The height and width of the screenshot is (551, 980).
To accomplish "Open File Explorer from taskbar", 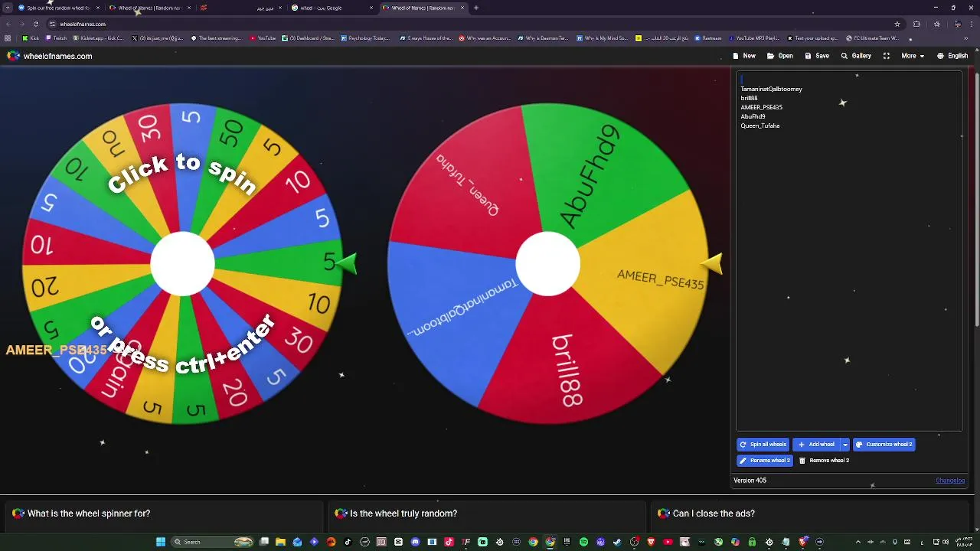I will click(x=280, y=542).
